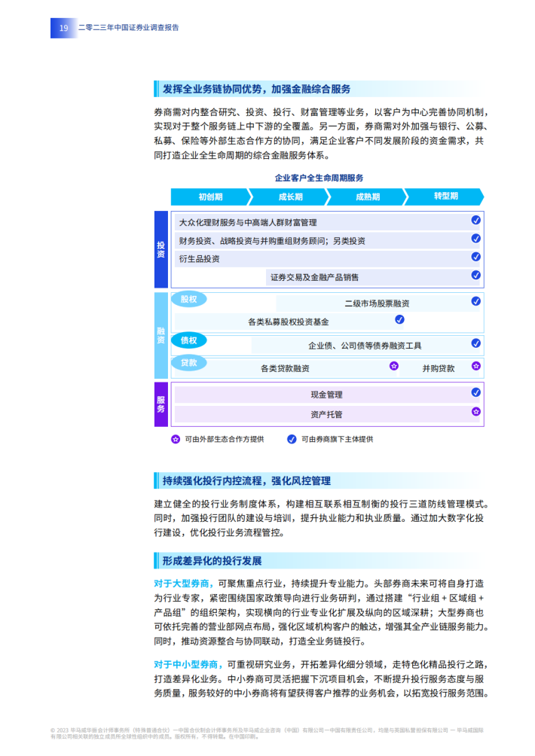The width and height of the screenshot is (535, 756).
Task: Click the page number 19 badge
Action: pos(64,28)
